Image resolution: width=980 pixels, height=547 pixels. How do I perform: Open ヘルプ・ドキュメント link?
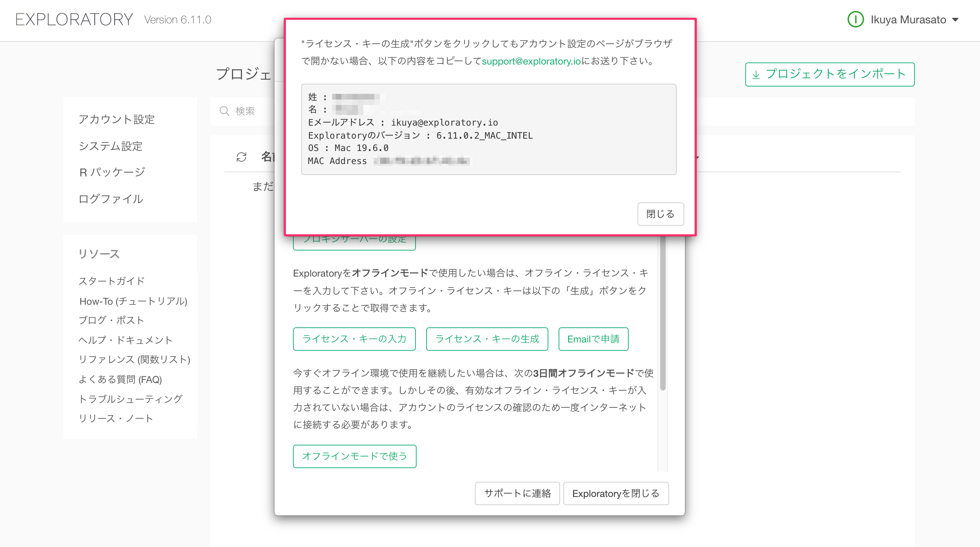click(x=126, y=340)
